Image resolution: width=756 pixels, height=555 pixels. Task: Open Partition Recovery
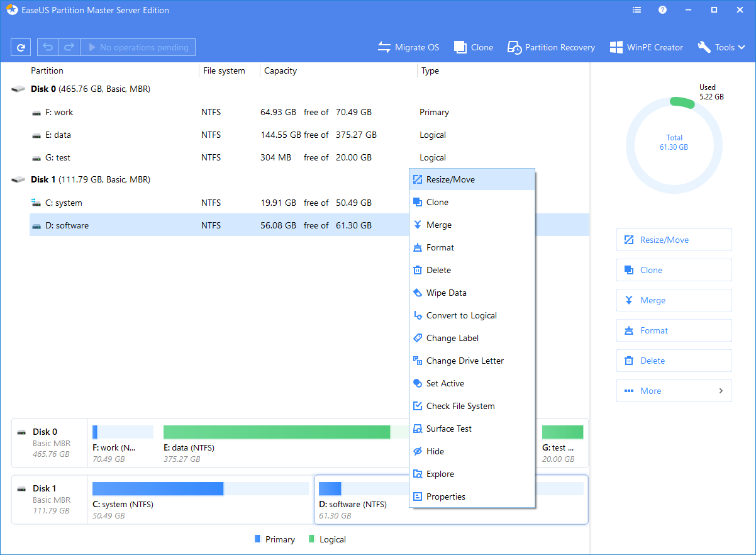point(551,47)
